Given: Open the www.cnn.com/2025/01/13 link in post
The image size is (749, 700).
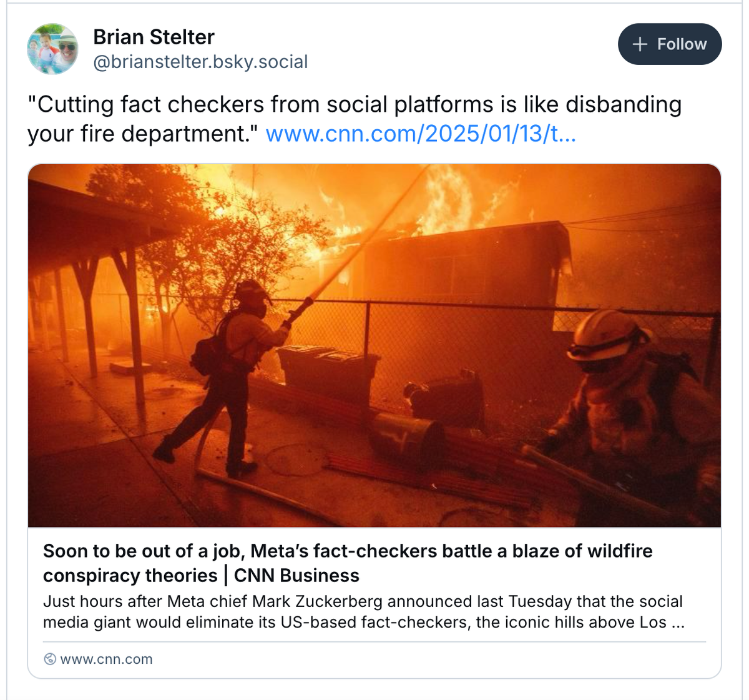Looking at the screenshot, I should pyautogui.click(x=421, y=134).
